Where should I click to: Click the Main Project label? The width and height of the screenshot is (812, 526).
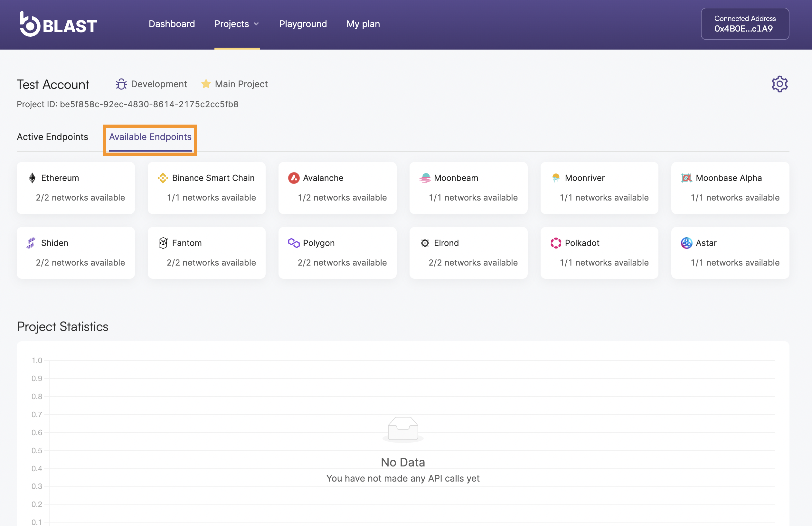(241, 84)
